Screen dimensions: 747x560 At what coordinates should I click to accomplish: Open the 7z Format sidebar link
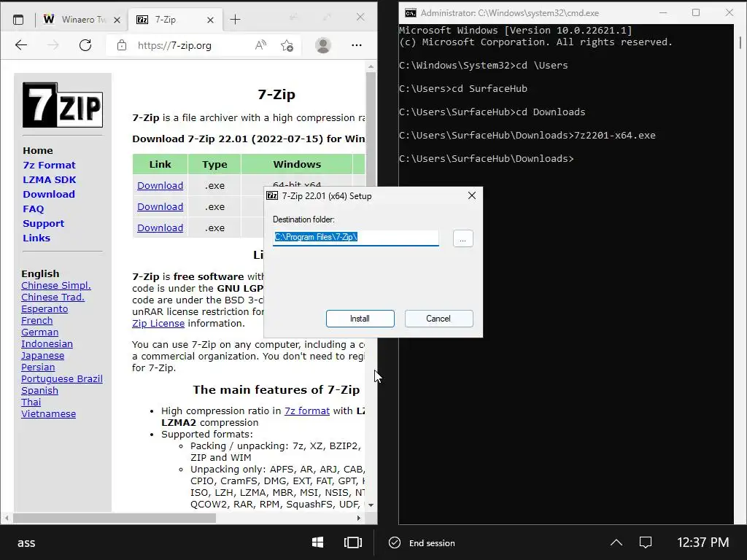[49, 165]
